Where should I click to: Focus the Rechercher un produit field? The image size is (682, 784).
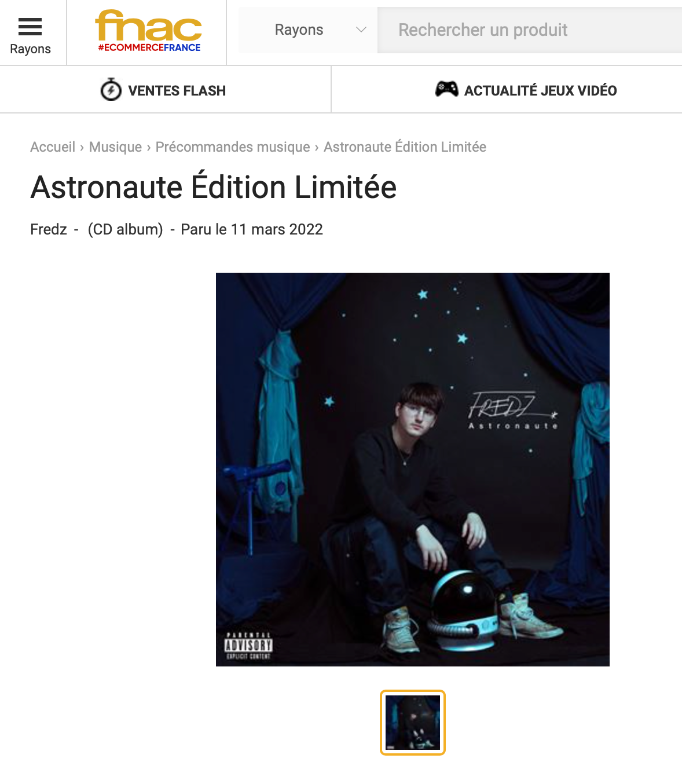[x=530, y=30]
